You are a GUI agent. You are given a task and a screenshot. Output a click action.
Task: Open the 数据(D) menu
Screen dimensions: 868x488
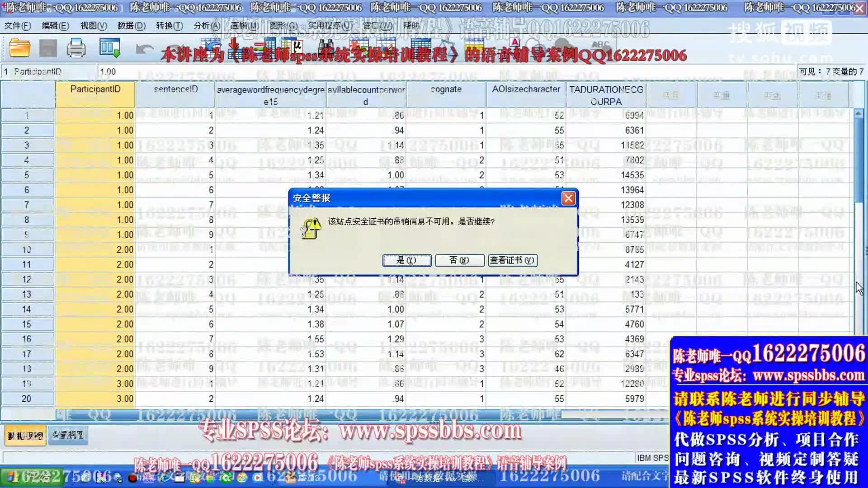tap(132, 26)
